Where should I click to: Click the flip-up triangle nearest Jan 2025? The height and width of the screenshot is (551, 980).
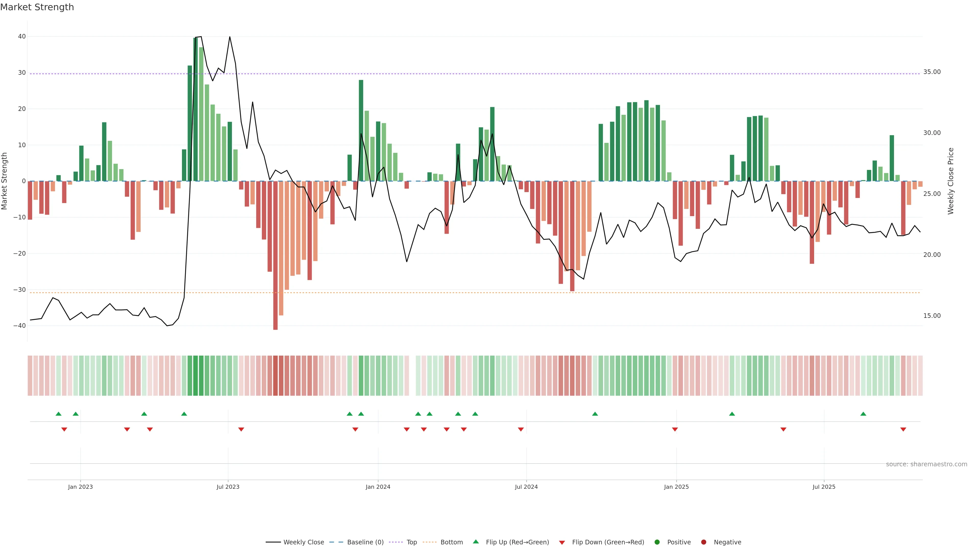732,414
